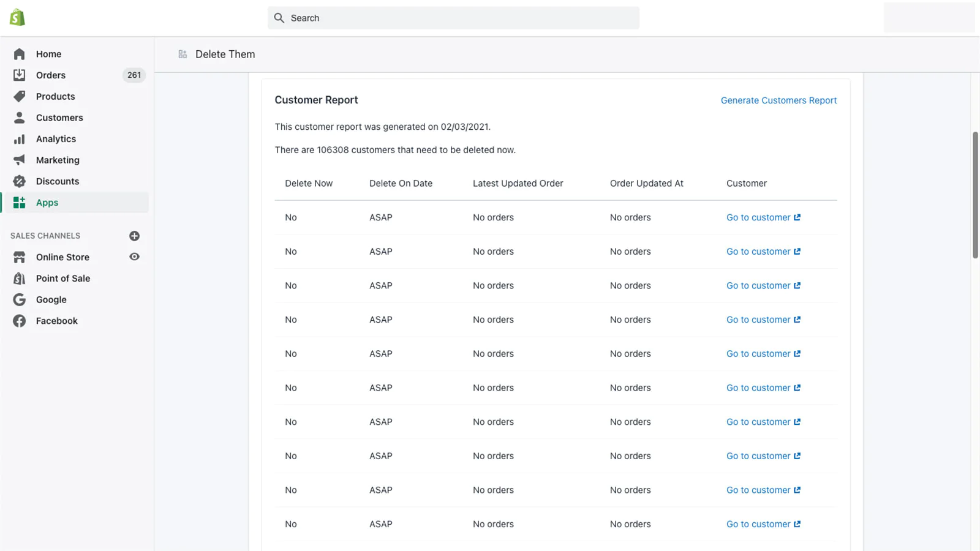Click Go to customer in fifth row
980x551 pixels.
[763, 354]
